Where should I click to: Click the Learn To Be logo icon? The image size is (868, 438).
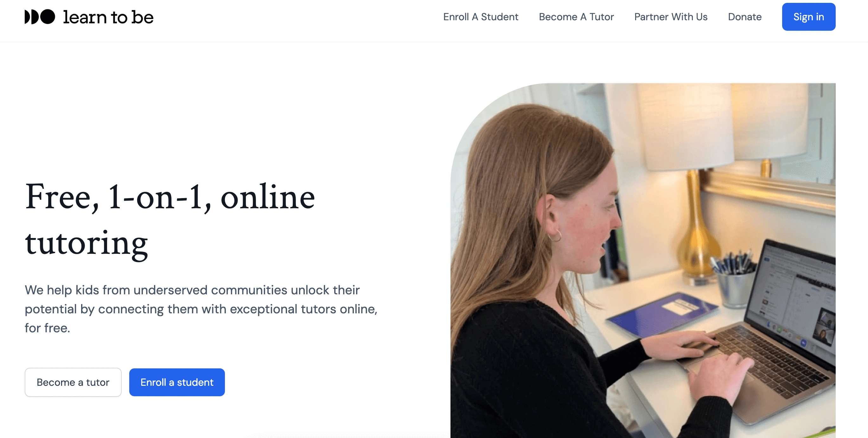pos(40,17)
